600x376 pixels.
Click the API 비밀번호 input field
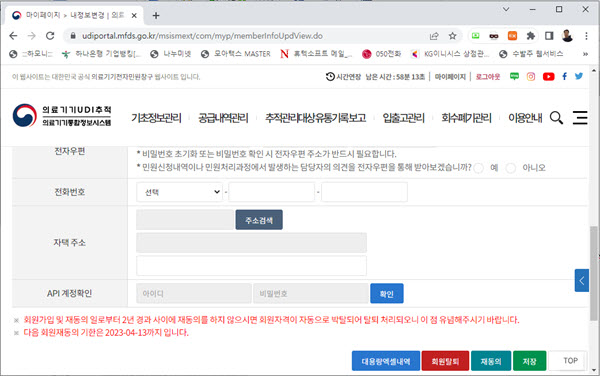tap(311, 293)
